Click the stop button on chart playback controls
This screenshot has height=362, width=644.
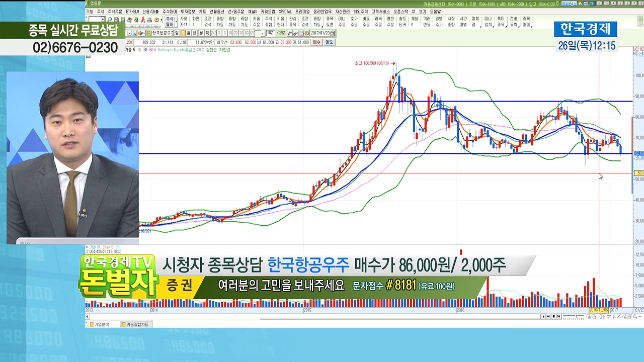click(553, 316)
